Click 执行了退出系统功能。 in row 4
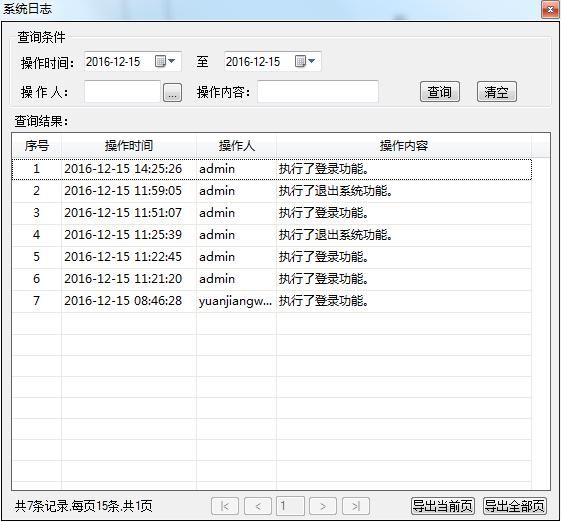Screen dimensions: 561x522 coord(336,235)
